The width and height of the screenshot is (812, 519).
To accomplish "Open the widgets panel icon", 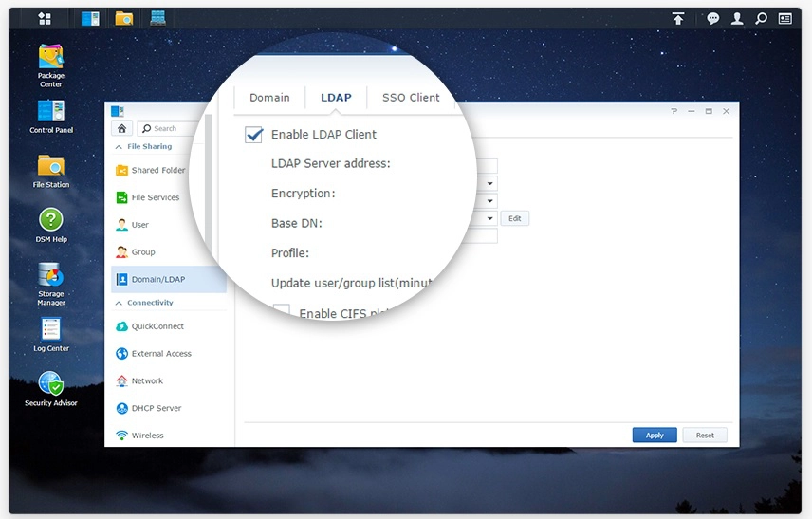I will click(x=785, y=19).
